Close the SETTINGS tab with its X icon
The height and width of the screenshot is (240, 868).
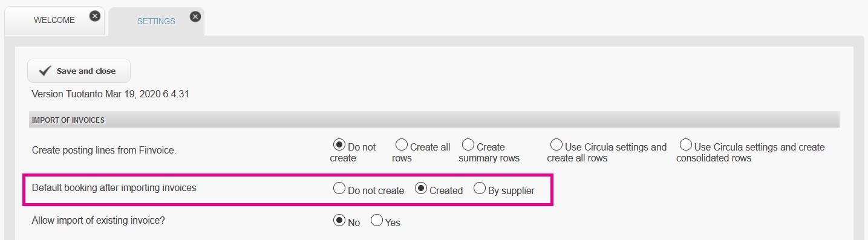[195, 16]
